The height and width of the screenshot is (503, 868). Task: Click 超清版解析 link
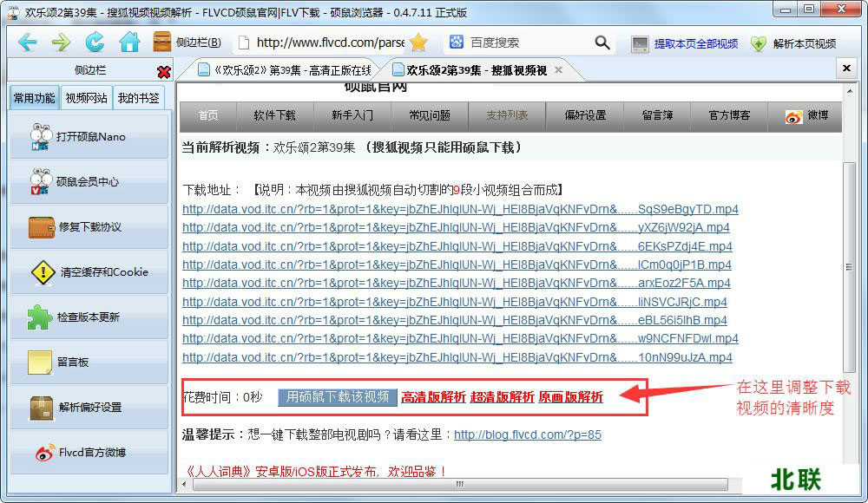(x=502, y=397)
